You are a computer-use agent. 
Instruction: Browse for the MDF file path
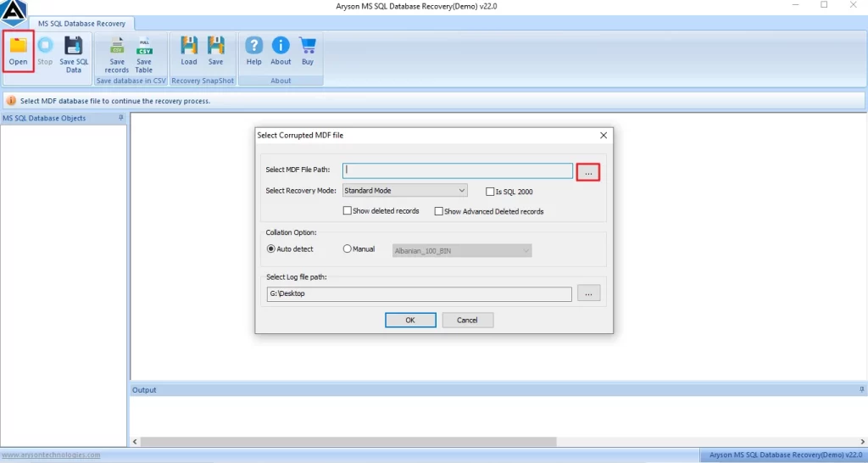pos(588,172)
